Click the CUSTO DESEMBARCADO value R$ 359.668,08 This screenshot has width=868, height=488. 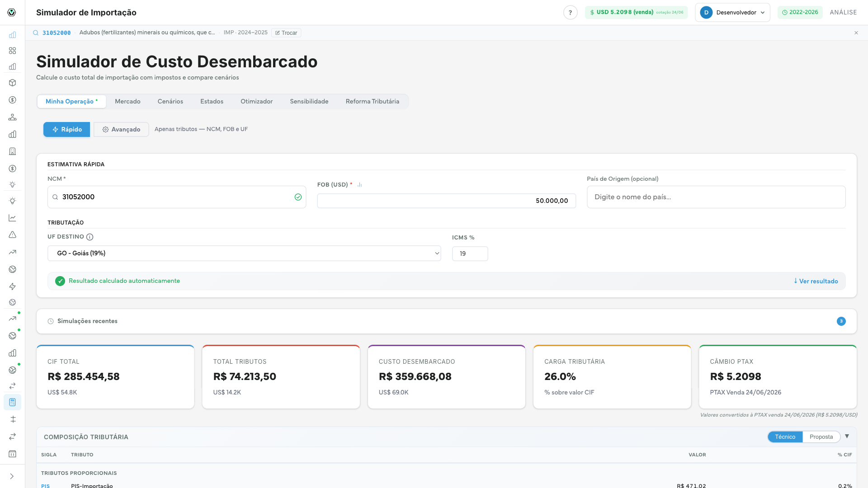415,376
